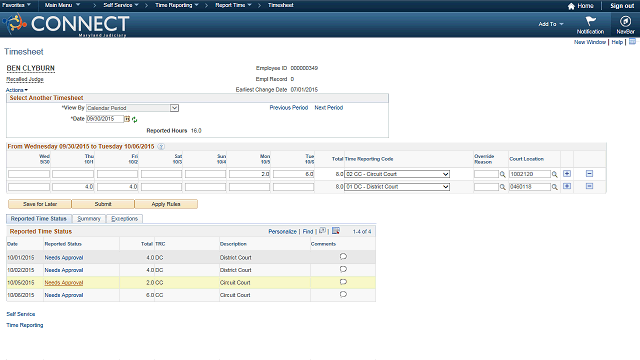The height and width of the screenshot is (360, 640).
Task: Look up Override Reason for District Court row
Action: coord(502,187)
